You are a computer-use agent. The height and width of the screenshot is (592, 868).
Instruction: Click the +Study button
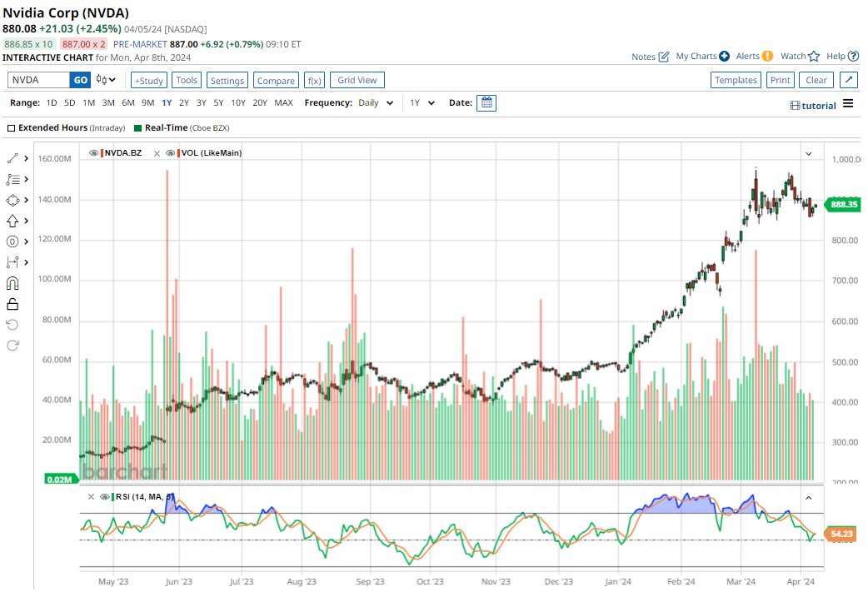tap(149, 81)
